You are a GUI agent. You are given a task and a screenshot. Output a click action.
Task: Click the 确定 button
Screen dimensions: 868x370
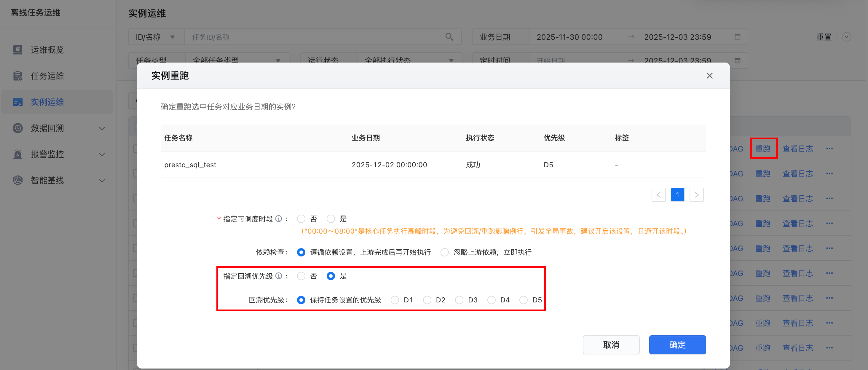point(677,345)
